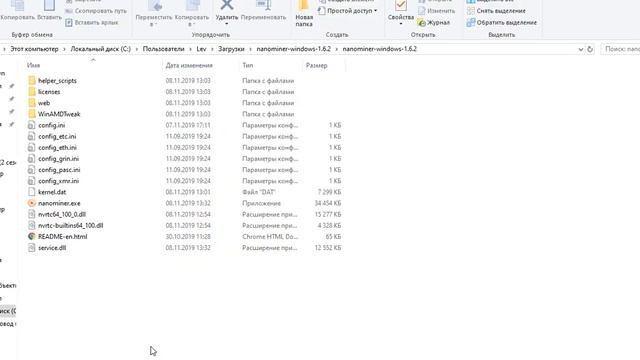Click type Chrome HTML Do... cell
The width and height of the screenshot is (640, 360).
pos(270,236)
